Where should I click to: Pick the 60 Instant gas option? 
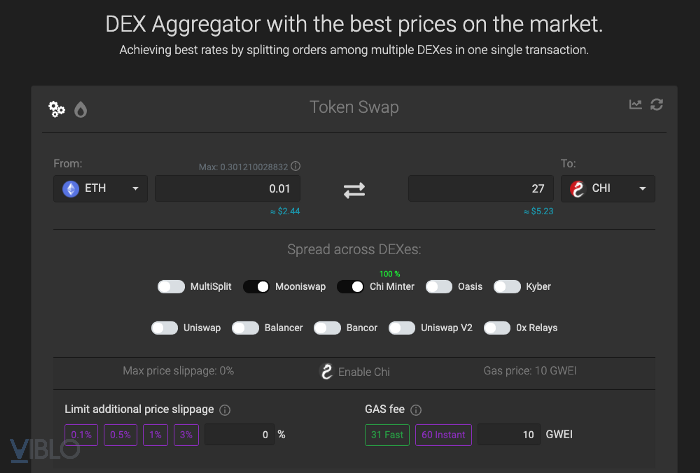pos(443,435)
